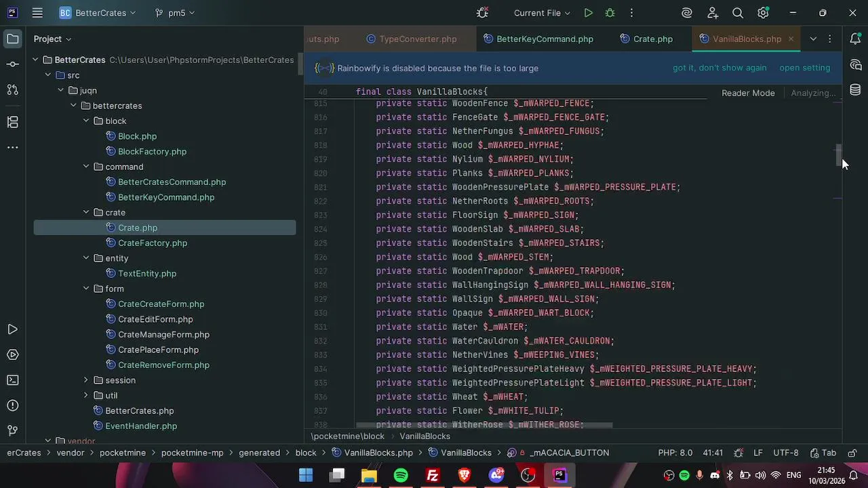Click "got it, don't show again" link
Viewport: 868px width, 488px height.
tap(719, 68)
